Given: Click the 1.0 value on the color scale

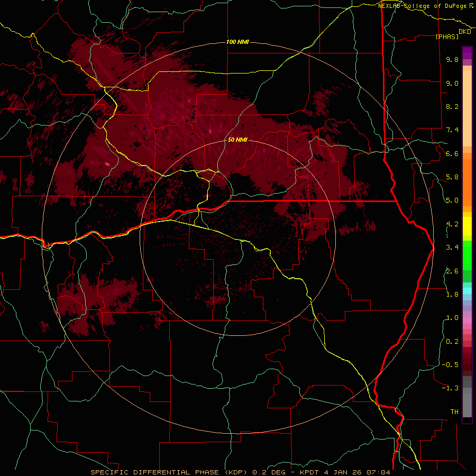Looking at the screenshot, I should [452, 318].
